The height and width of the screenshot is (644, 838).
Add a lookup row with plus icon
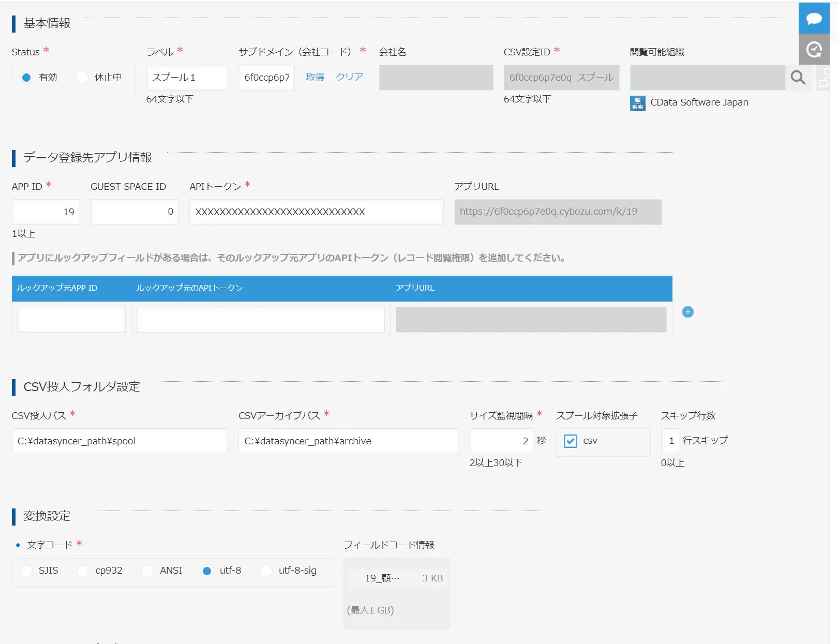(x=687, y=312)
